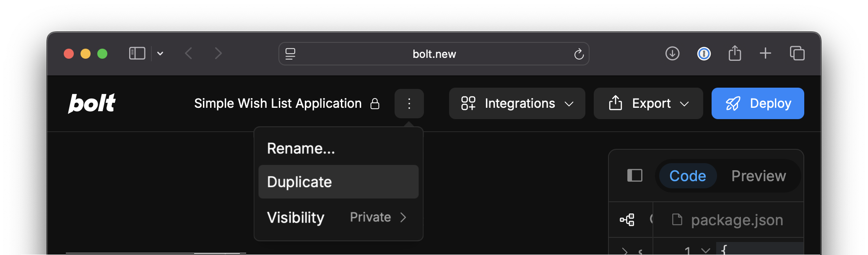This screenshot has height=255, width=868.
Task: Click the Safari sidebar toggle icon
Action: click(x=137, y=54)
